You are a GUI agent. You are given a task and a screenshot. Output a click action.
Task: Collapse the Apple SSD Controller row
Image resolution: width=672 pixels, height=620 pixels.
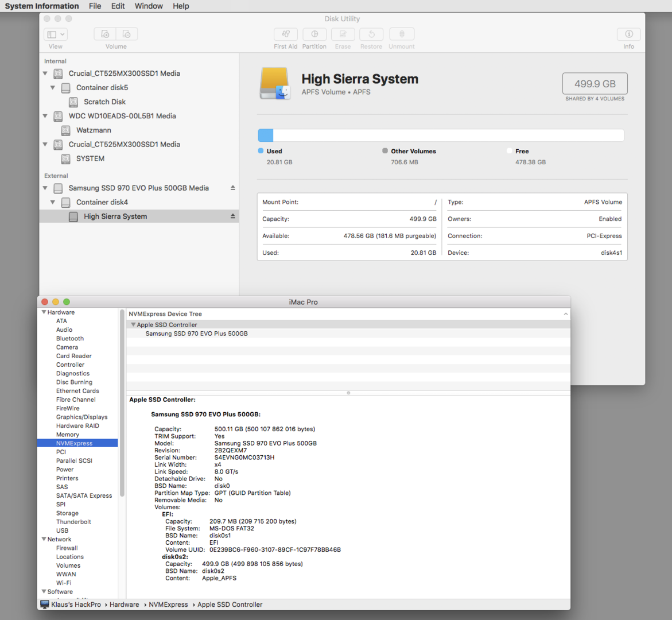133,325
